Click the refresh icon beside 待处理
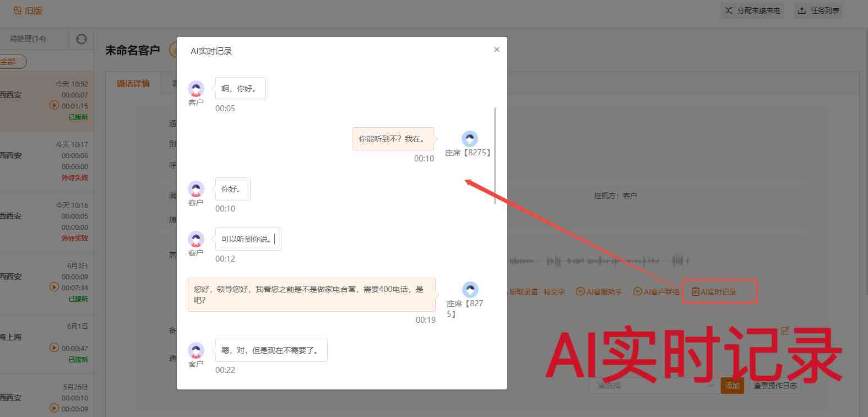This screenshot has width=868, height=417. click(82, 39)
